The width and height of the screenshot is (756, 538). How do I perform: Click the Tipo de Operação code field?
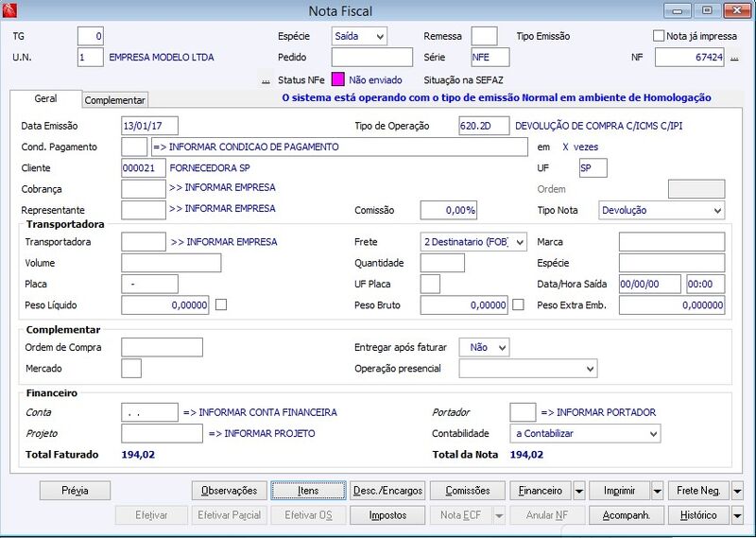[x=484, y=126]
